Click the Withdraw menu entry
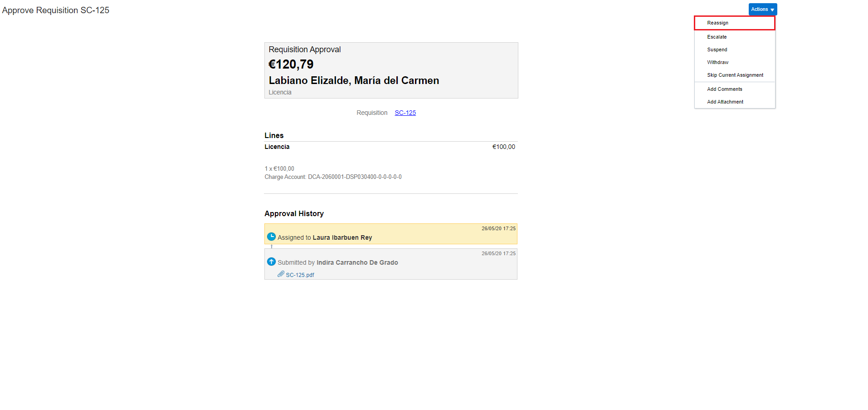Screen dimensions: 868x410 tap(717, 62)
